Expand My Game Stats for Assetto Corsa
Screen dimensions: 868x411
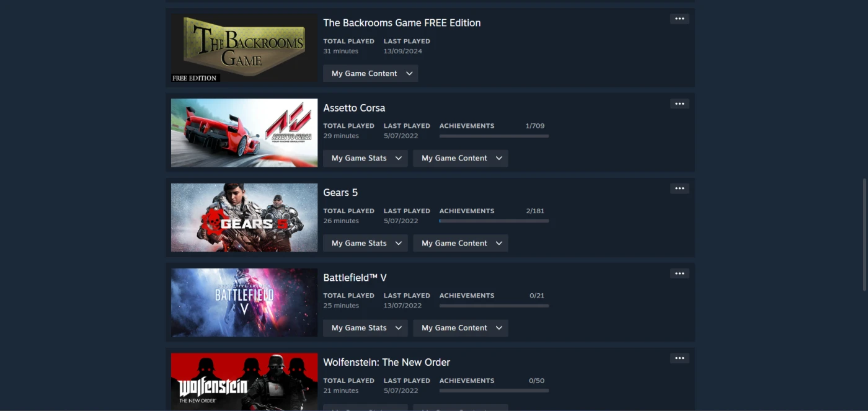[x=365, y=158]
